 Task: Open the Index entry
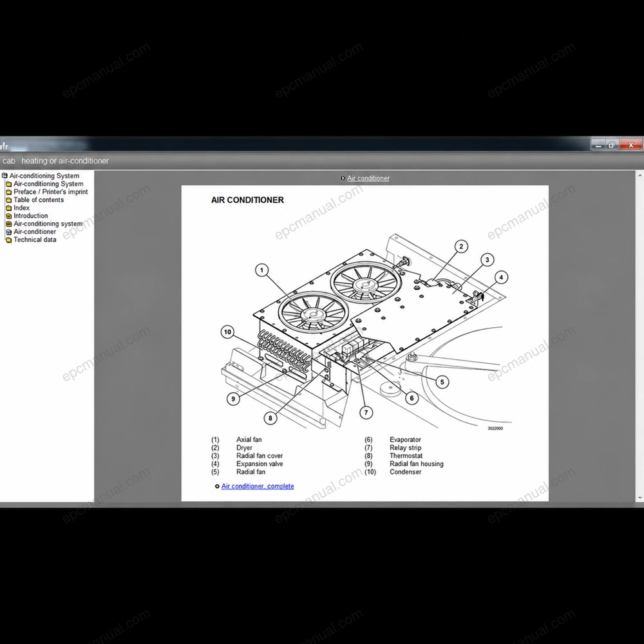[21, 208]
